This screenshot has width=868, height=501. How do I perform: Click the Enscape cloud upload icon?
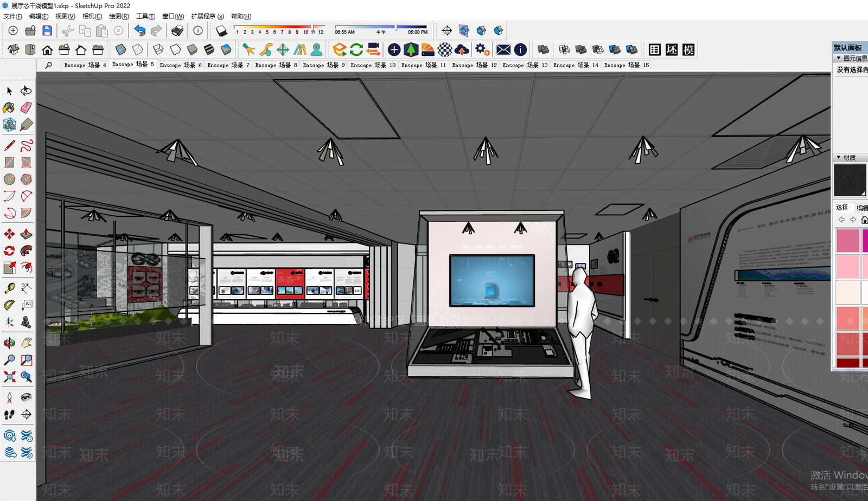(x=462, y=50)
